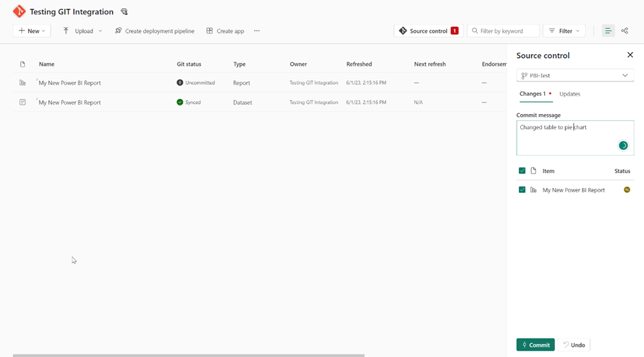
Task: Open the Source control button
Action: pyautogui.click(x=428, y=31)
